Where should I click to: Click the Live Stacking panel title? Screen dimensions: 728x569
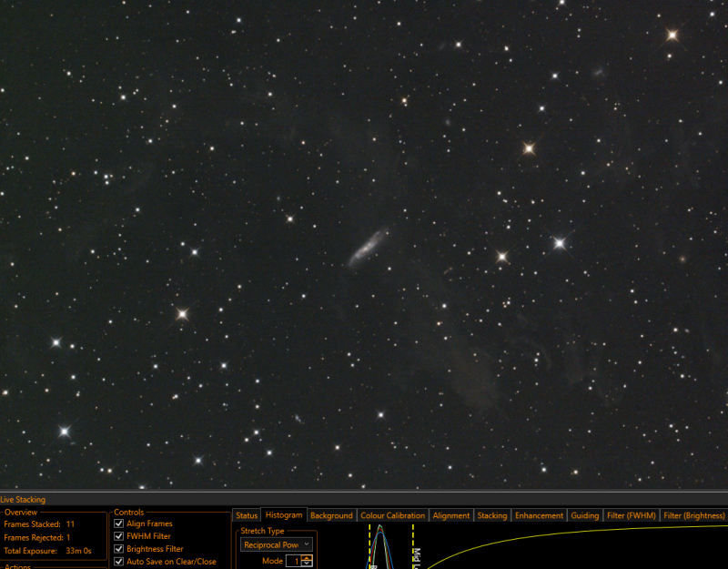click(23, 499)
